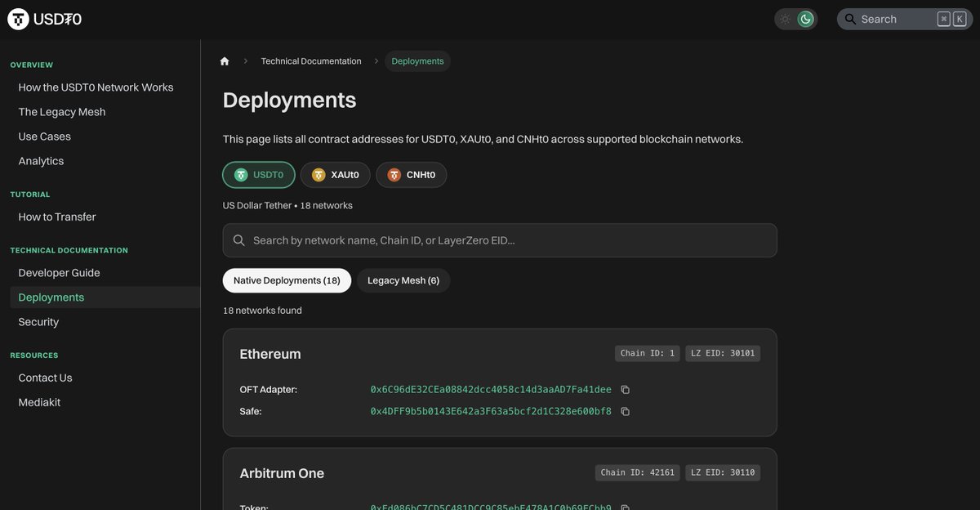This screenshot has height=510, width=980.
Task: Select the CNHt0 token chip
Action: point(412,175)
